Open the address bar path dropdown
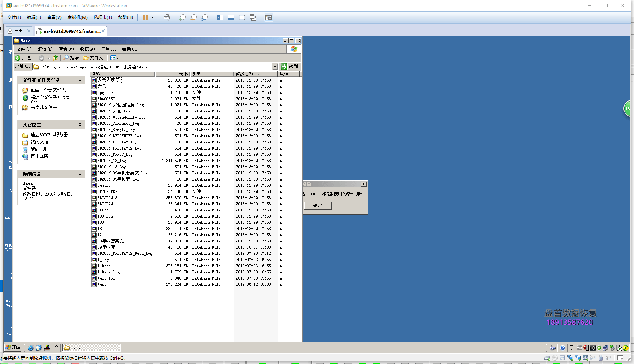Viewport: 634px width, 364px height. (x=275, y=67)
